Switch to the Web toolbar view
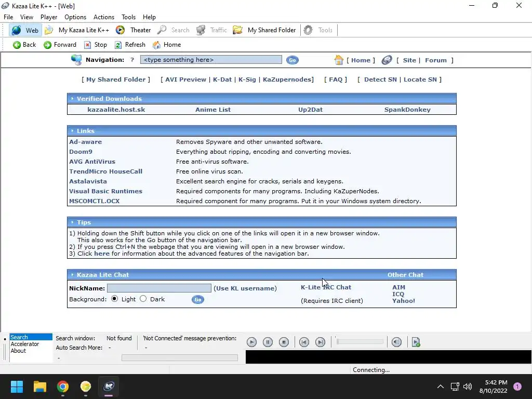The width and height of the screenshot is (532, 399). tap(25, 30)
